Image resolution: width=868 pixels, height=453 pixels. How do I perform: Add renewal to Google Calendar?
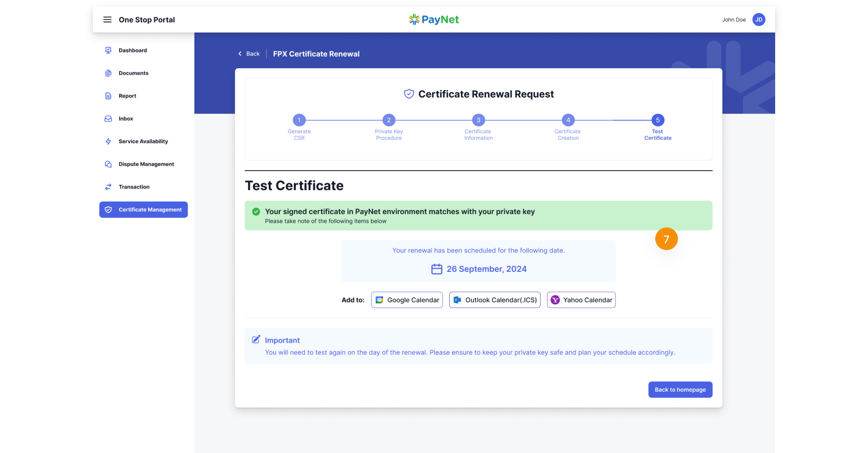[x=406, y=300]
